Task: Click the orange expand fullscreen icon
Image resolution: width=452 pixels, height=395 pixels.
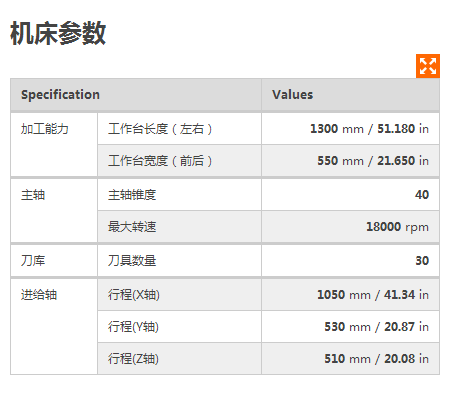Action: [x=428, y=66]
